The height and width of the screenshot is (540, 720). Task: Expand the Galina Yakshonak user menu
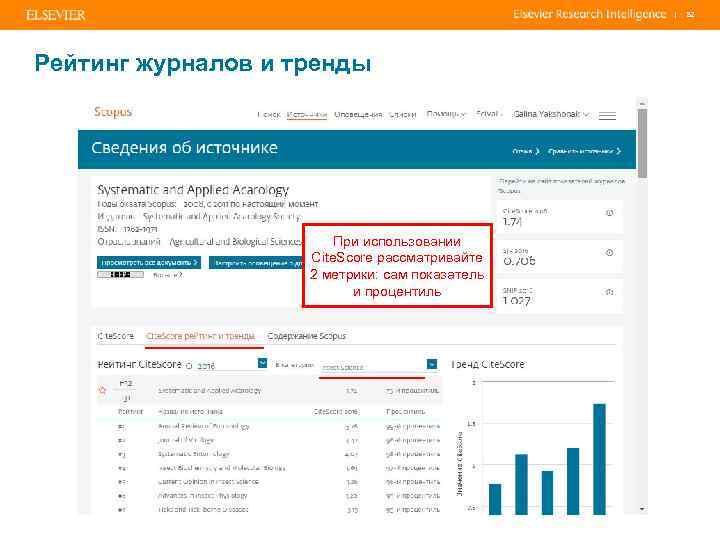click(x=551, y=114)
